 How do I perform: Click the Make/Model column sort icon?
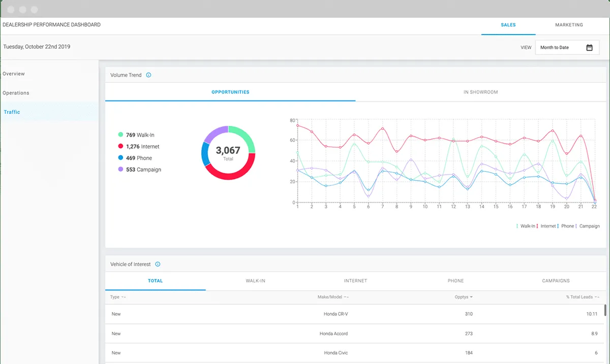347,297
